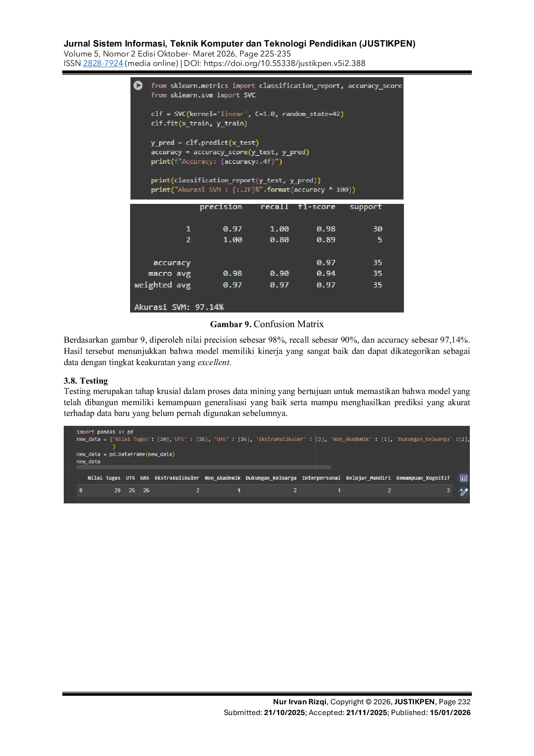Select row index 0 in the dataframe

point(81,490)
